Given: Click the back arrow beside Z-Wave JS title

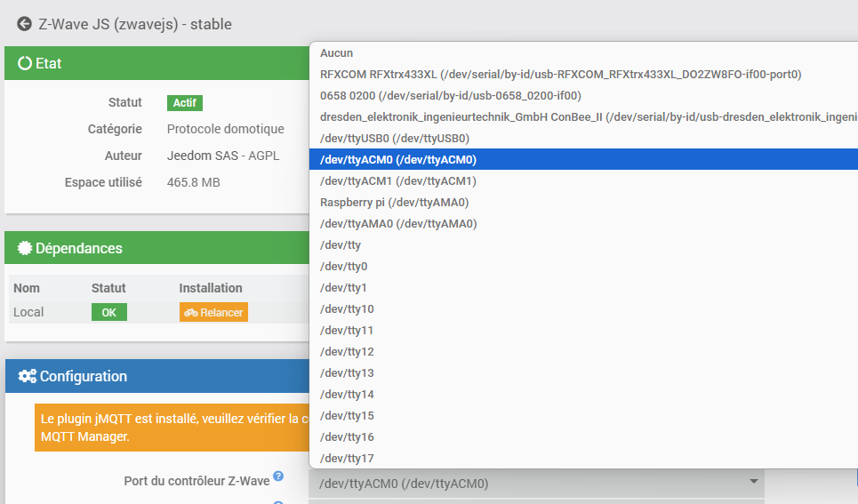Looking at the screenshot, I should point(24,24).
